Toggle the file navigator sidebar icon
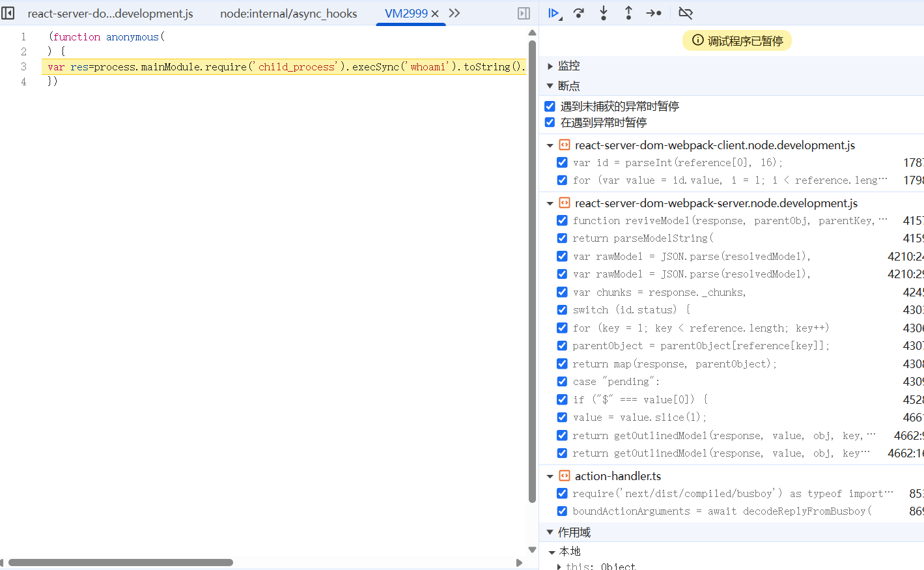 coord(8,13)
